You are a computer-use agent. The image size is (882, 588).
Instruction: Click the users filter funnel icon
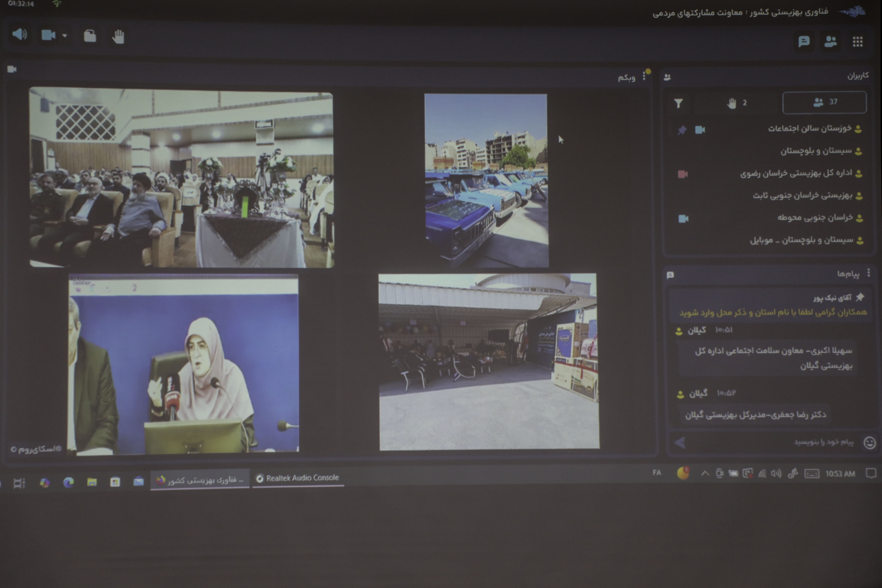click(x=678, y=103)
